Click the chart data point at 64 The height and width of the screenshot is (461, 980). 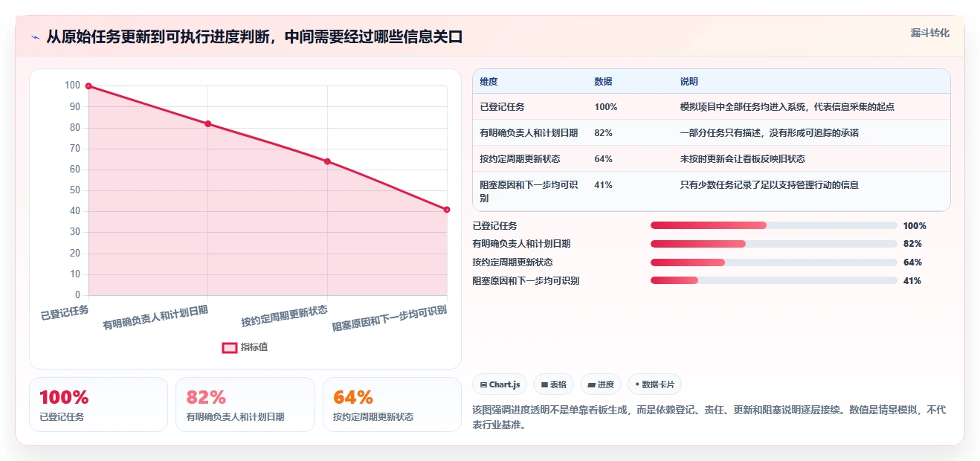coord(327,161)
